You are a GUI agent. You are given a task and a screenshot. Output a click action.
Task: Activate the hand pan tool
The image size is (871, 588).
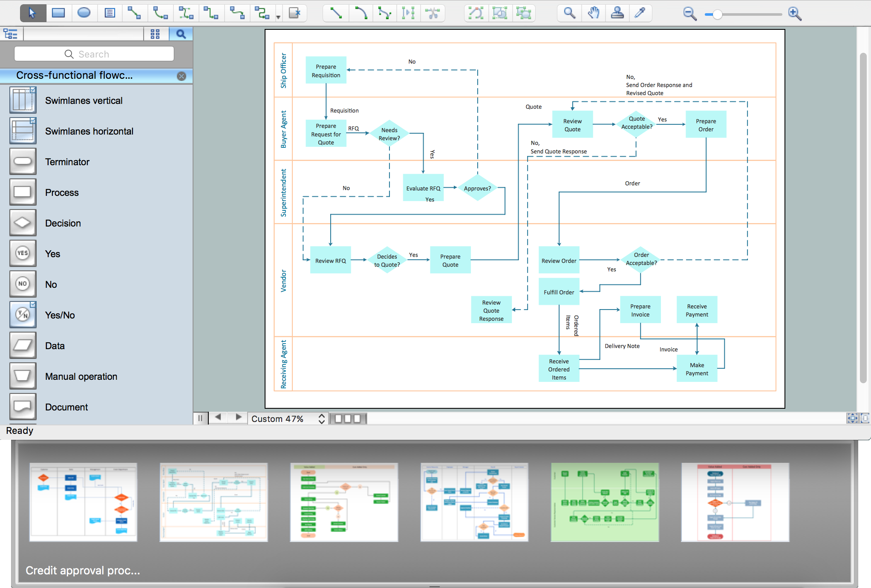(594, 13)
